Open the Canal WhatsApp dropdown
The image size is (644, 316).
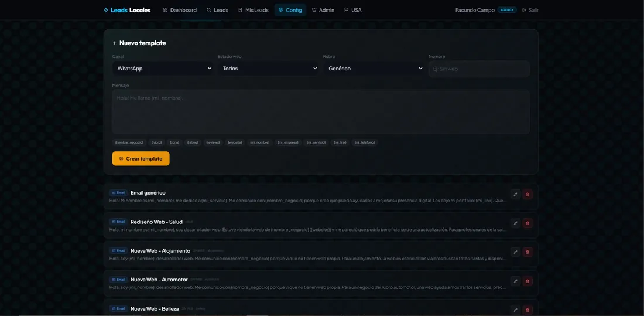coord(163,69)
